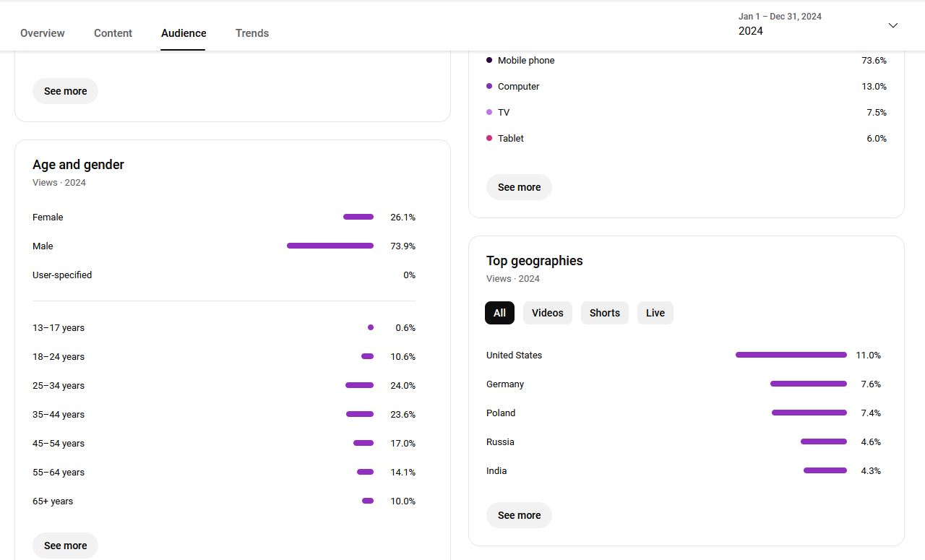925x560 pixels.
Task: Open the Overview tab
Action: (x=43, y=33)
